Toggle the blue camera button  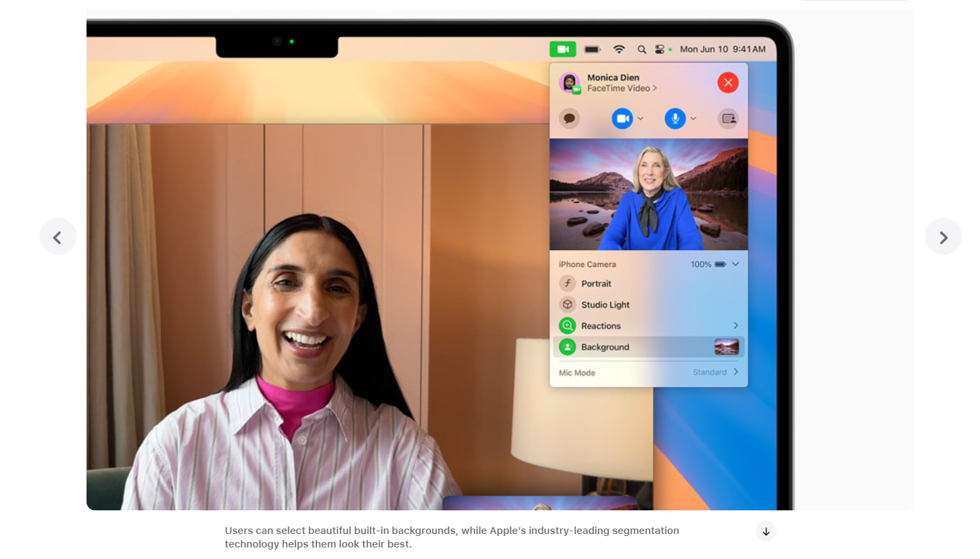622,118
